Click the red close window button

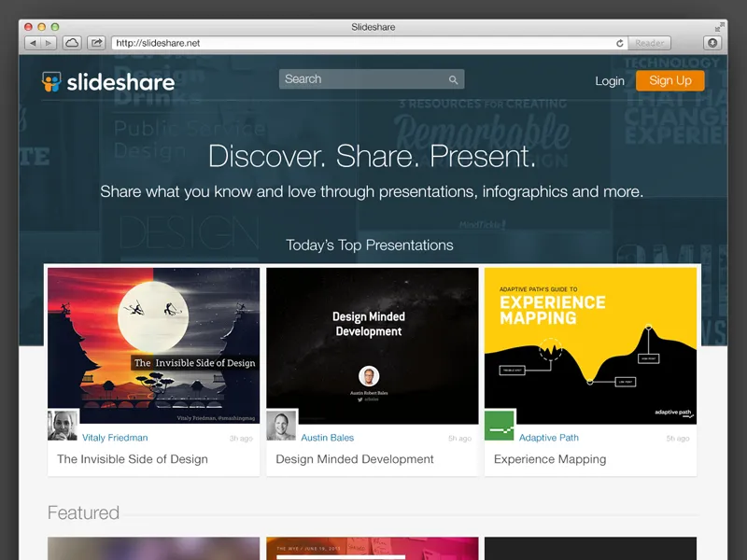pos(29,27)
